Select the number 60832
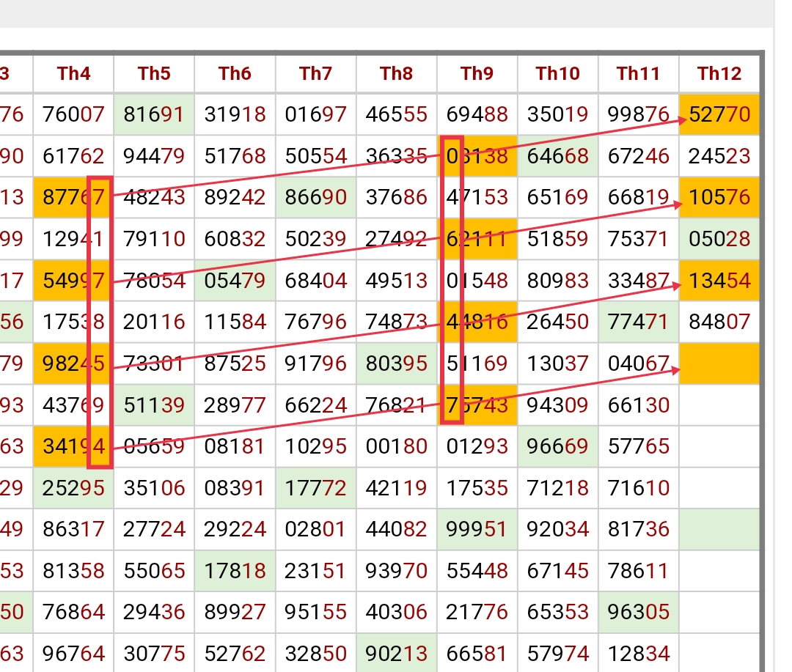The image size is (792, 672). [x=235, y=239]
